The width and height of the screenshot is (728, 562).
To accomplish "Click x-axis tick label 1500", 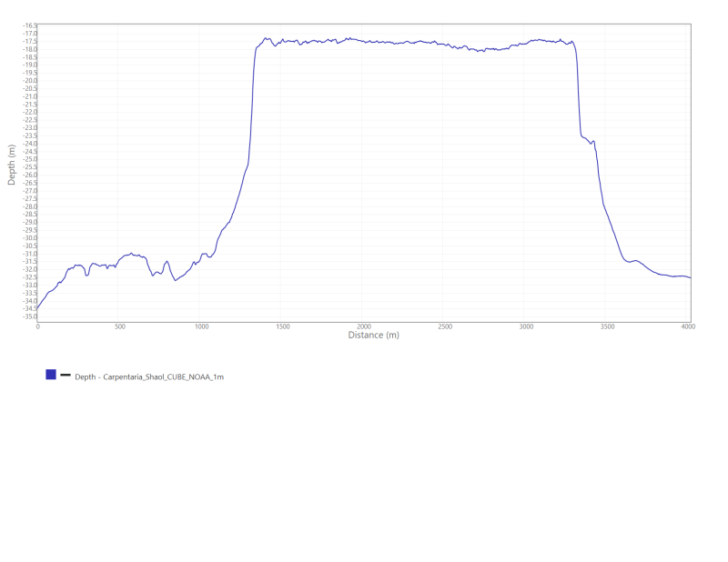I will point(283,326).
